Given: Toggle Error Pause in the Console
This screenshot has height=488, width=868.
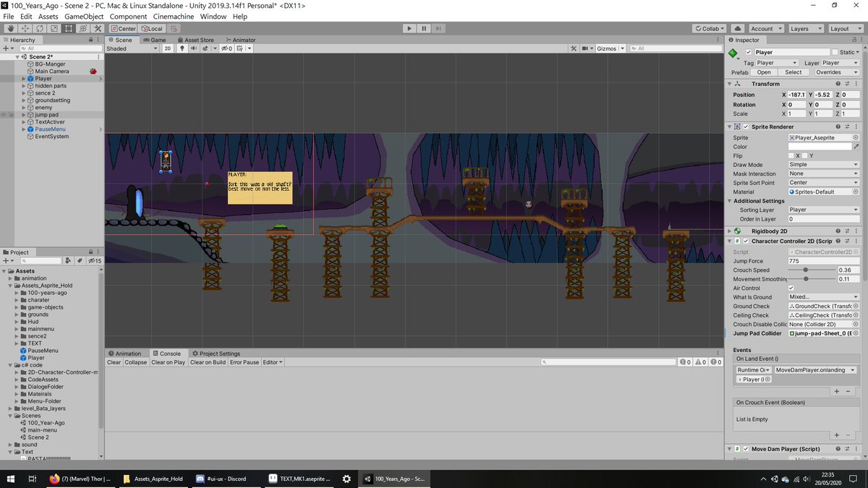Looking at the screenshot, I should coord(244,362).
